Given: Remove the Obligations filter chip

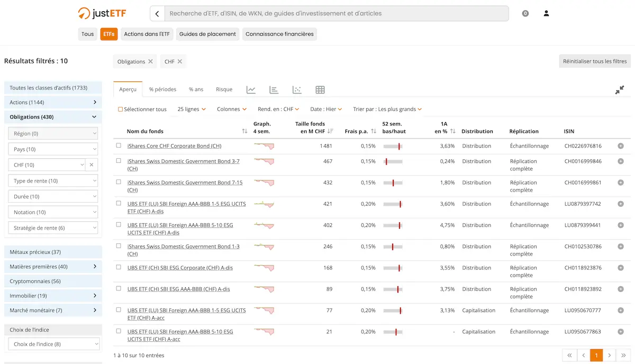Looking at the screenshot, I should [x=150, y=61].
